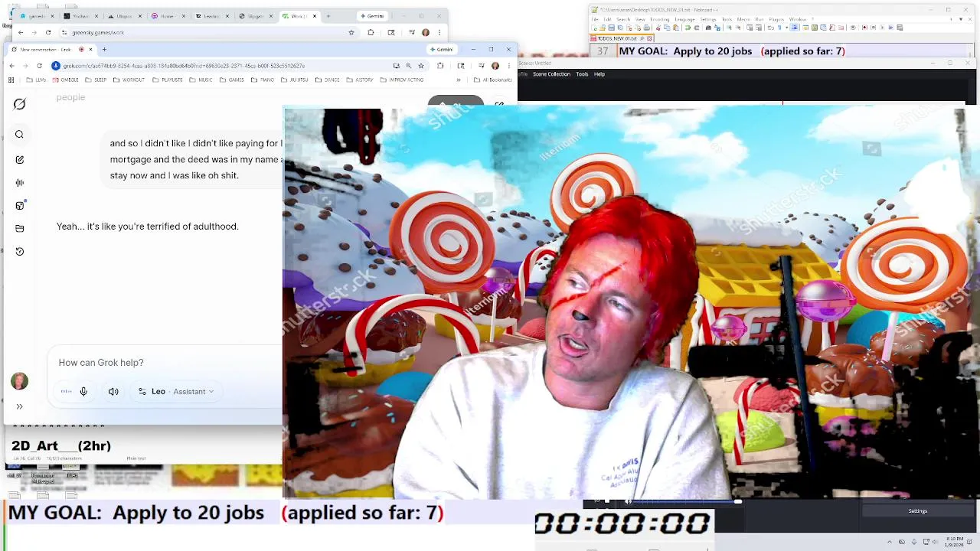Expand bookmarks overflow chevron
The image size is (980, 551).
coord(459,80)
